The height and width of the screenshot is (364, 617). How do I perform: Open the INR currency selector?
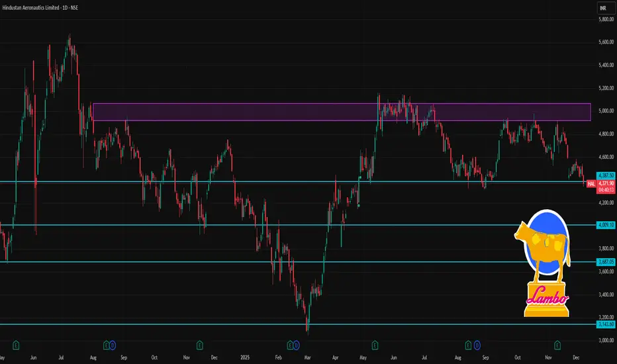coord(606,8)
